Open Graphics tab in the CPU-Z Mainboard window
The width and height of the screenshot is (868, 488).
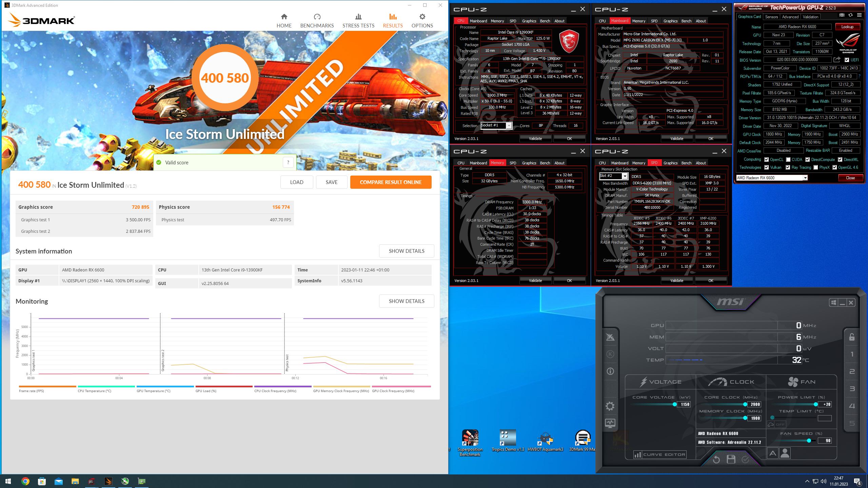pos(670,21)
